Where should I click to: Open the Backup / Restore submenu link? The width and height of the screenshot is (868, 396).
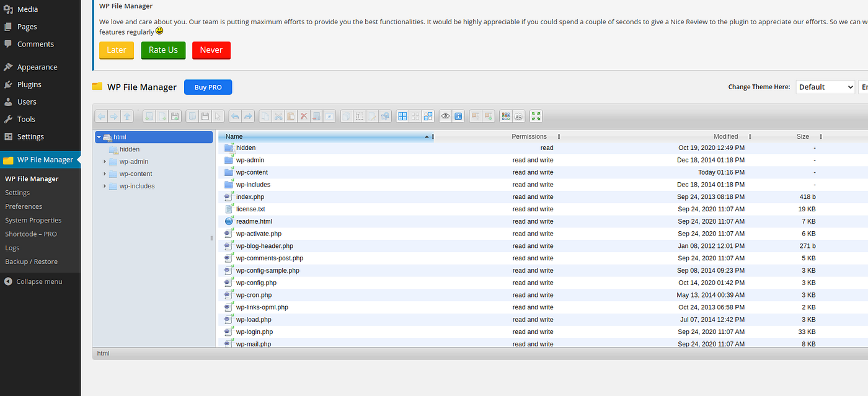click(32, 262)
